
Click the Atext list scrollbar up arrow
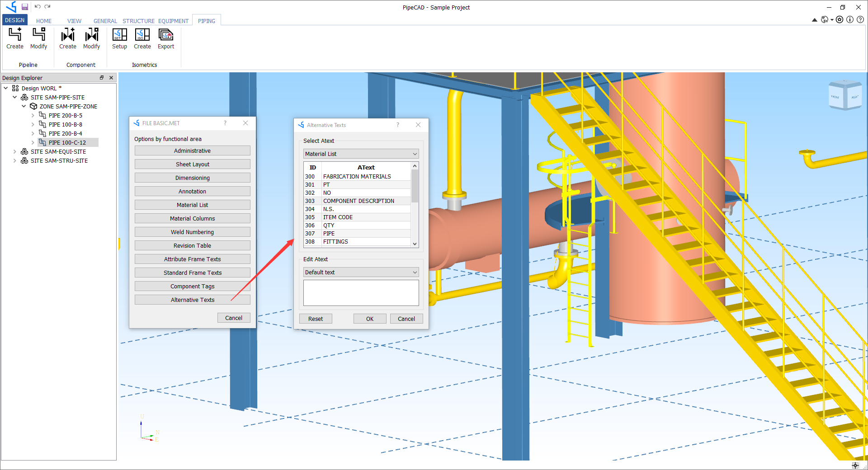click(415, 166)
